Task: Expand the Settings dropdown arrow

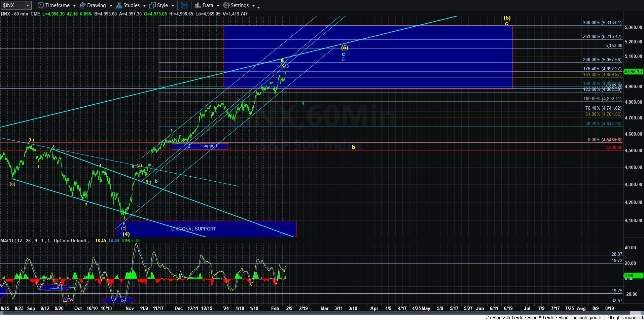Action: 253,6
